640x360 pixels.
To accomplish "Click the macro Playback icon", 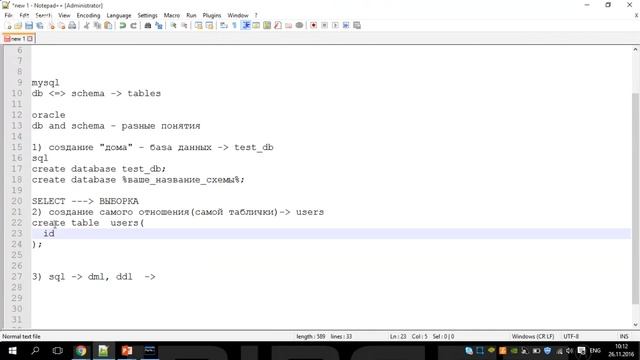I will pos(335,25).
